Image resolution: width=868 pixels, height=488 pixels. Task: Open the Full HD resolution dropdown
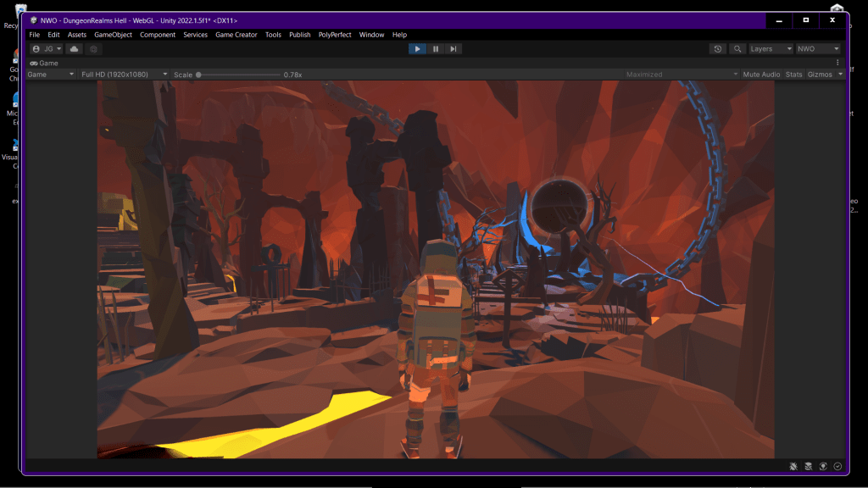pos(123,75)
